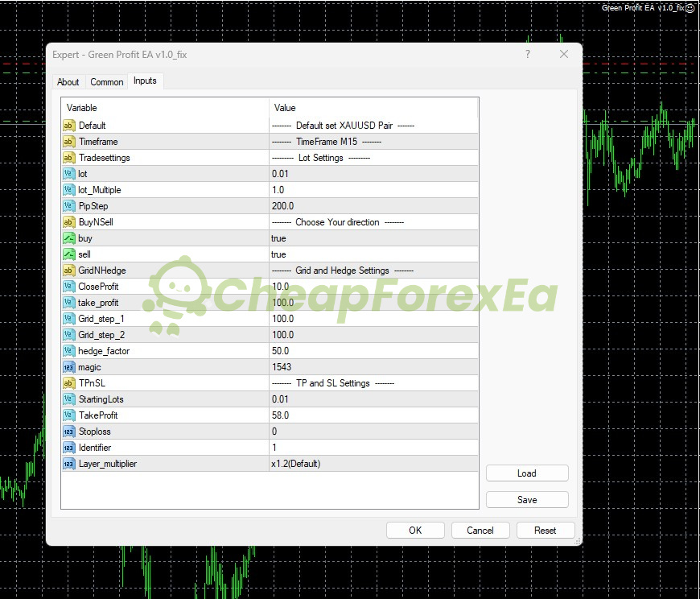Click the PipStep value 200.0

[x=373, y=206]
